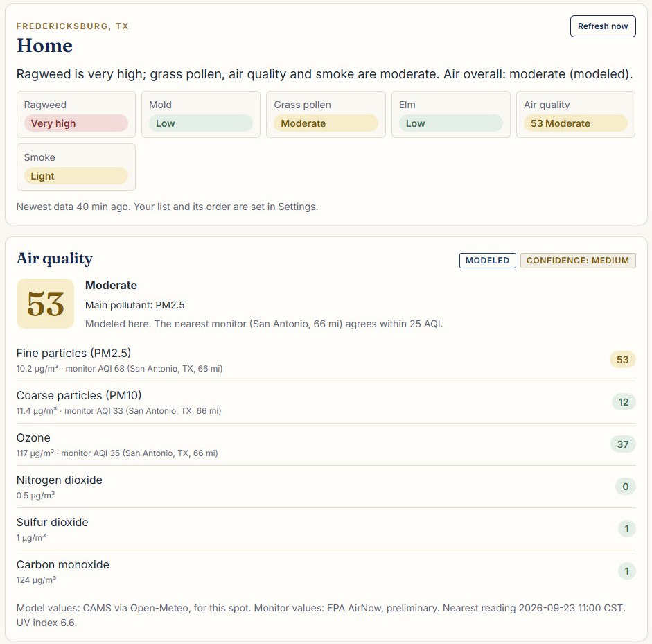
Task: Click the Fine particles (PM2.5) row title
Action: 73,354
